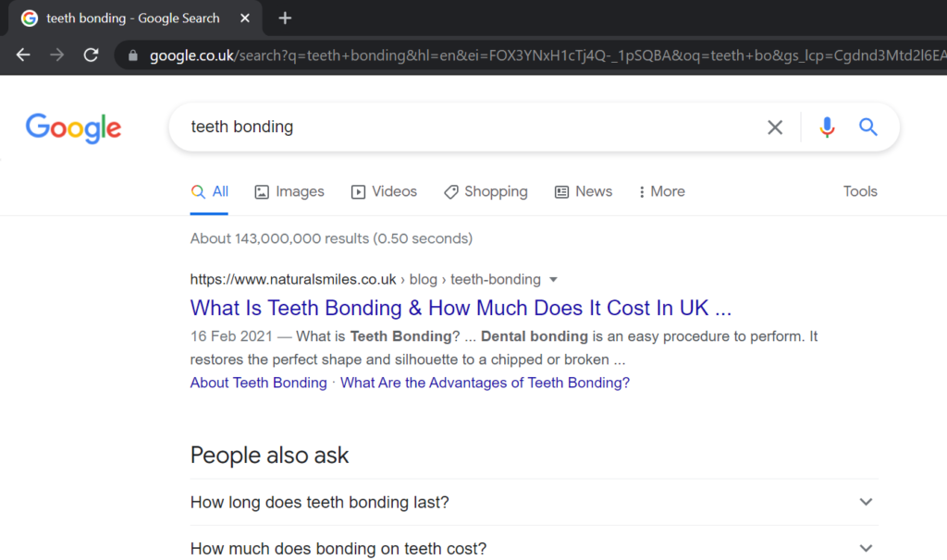Open a new tab with the plus icon
This screenshot has width=947, height=560.
(x=285, y=18)
